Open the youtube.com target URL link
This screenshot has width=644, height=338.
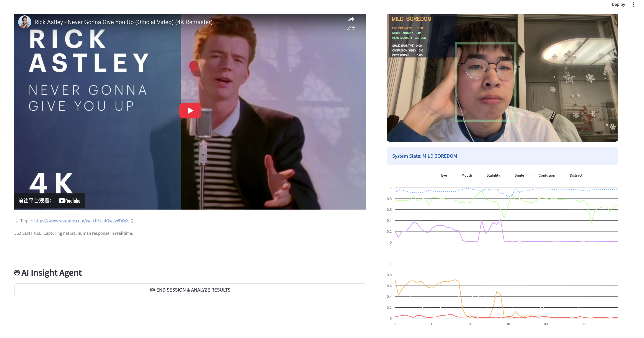coord(84,221)
